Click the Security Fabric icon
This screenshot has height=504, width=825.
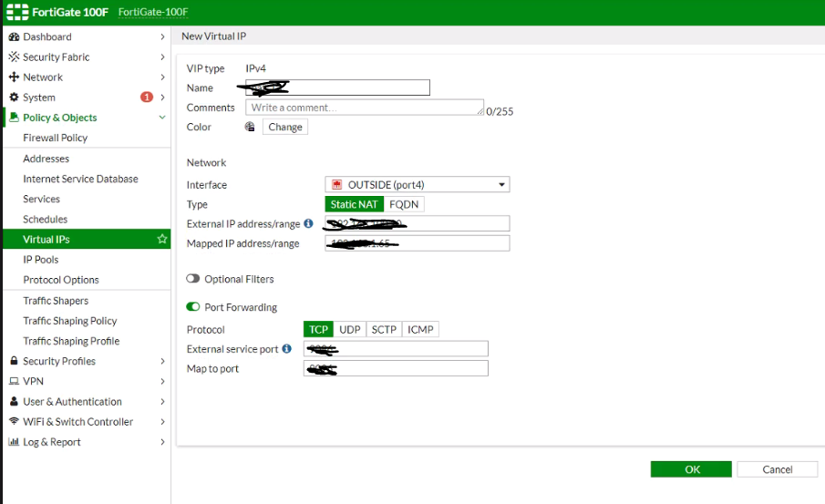pyautogui.click(x=14, y=57)
